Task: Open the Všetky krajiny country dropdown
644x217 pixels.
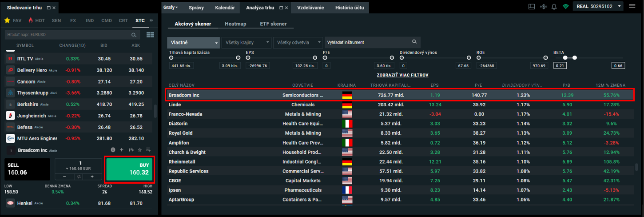Action: click(x=246, y=42)
